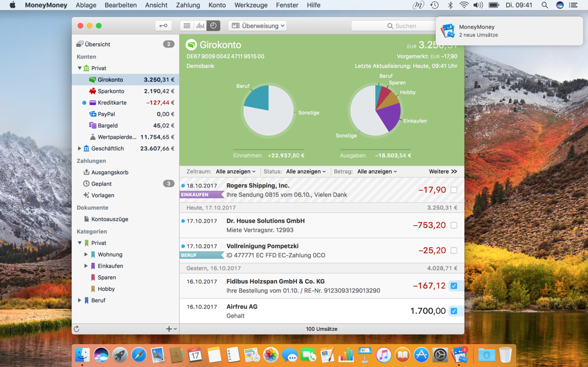Open the Bearbeiten menu
This screenshot has width=588, height=367.
tap(121, 5)
